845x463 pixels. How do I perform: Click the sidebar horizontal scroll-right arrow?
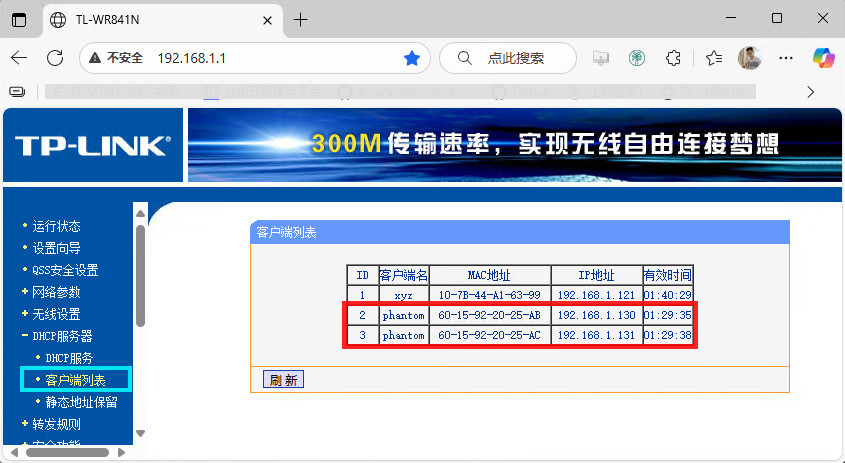(122, 452)
